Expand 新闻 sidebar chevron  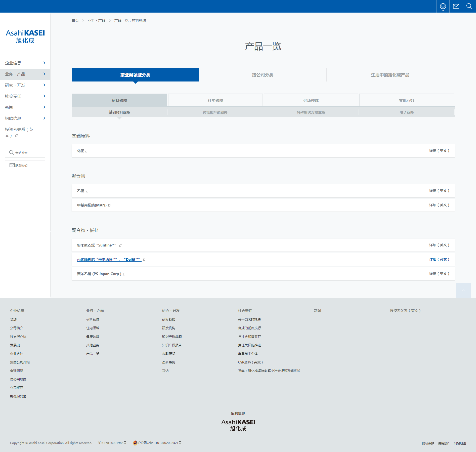[x=44, y=107]
